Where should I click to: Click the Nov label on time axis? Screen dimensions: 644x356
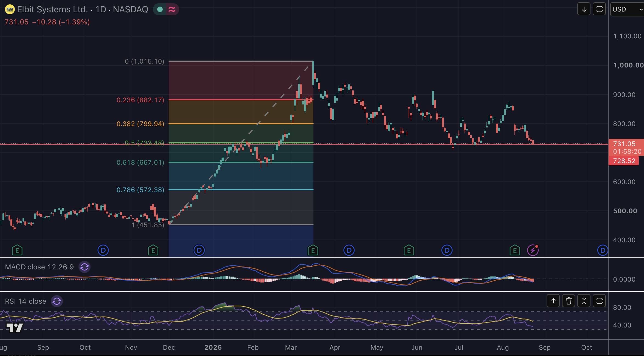(x=131, y=348)
